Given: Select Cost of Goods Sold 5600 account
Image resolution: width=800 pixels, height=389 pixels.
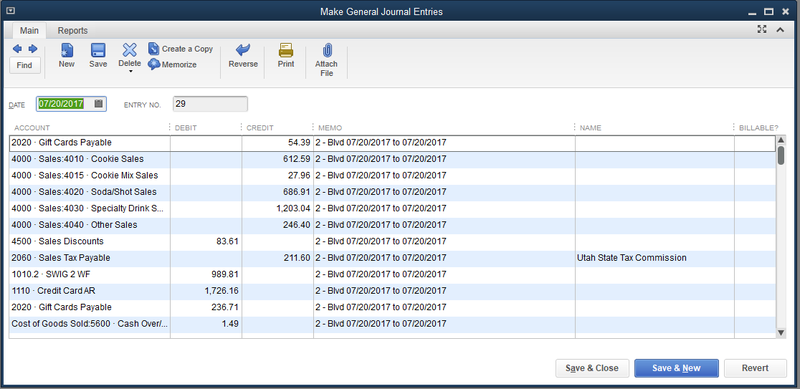Looking at the screenshot, I should (x=90, y=324).
